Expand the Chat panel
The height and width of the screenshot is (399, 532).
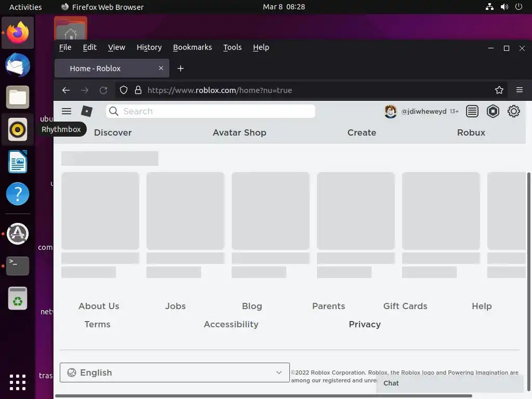coord(449,383)
